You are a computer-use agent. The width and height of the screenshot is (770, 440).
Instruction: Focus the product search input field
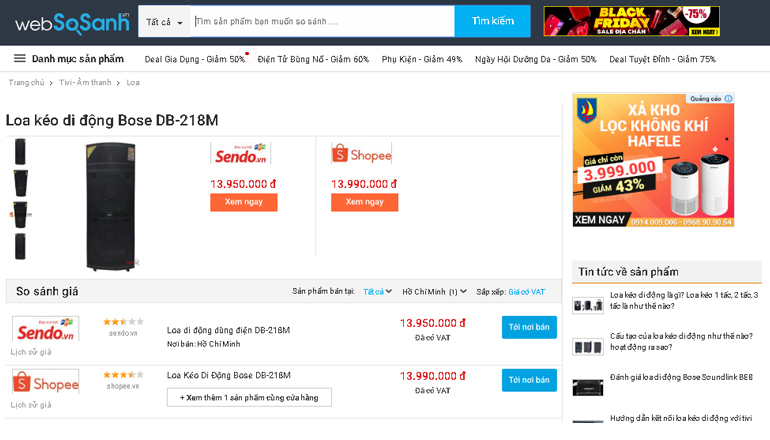(x=323, y=22)
